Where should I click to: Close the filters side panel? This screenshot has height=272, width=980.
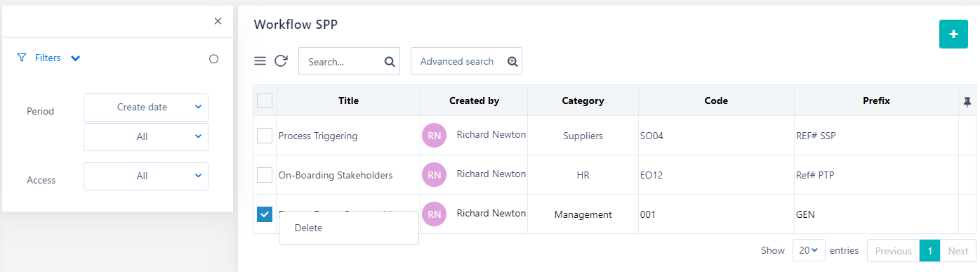pyautogui.click(x=218, y=21)
